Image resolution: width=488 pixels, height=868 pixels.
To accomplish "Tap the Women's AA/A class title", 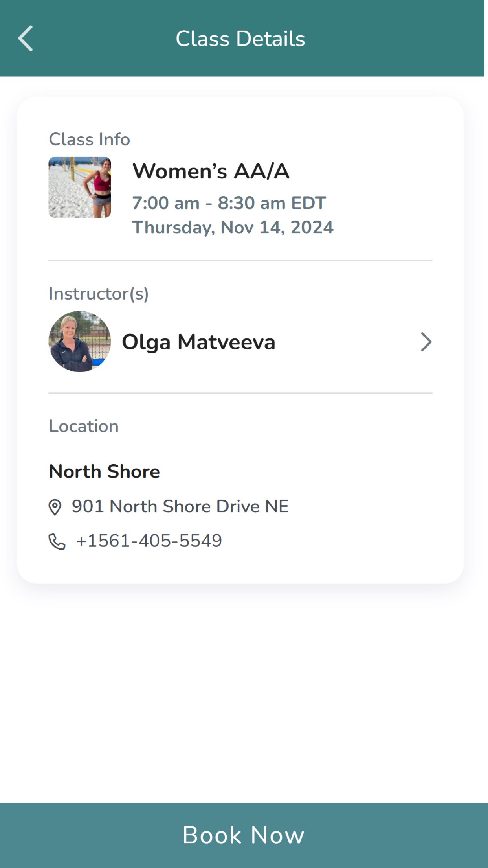I will (x=211, y=171).
